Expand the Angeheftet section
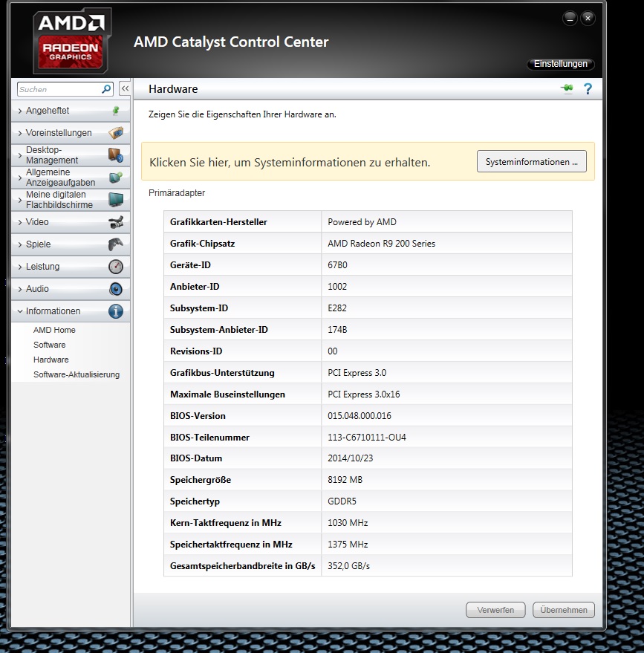The image size is (644, 653). 71,111
